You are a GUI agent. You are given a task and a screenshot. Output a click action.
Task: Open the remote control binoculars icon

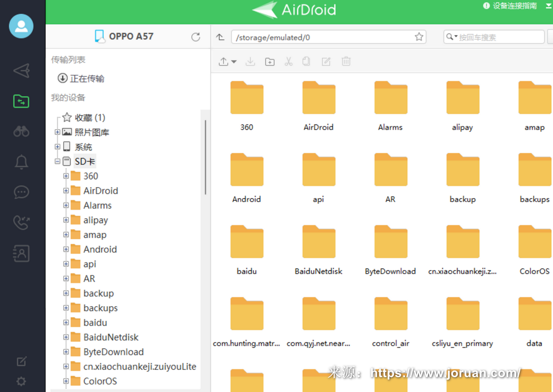click(21, 131)
